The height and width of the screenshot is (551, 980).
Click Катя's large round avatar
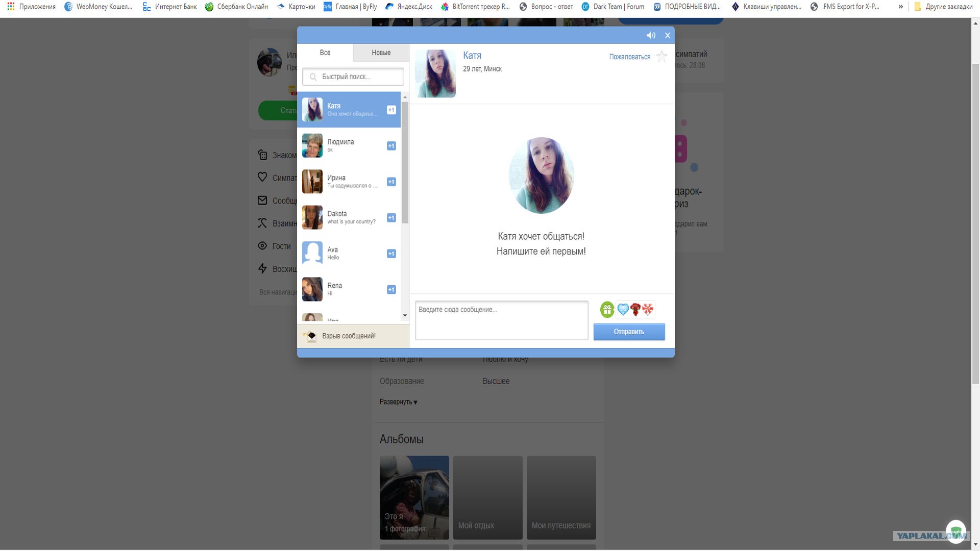[x=542, y=175]
